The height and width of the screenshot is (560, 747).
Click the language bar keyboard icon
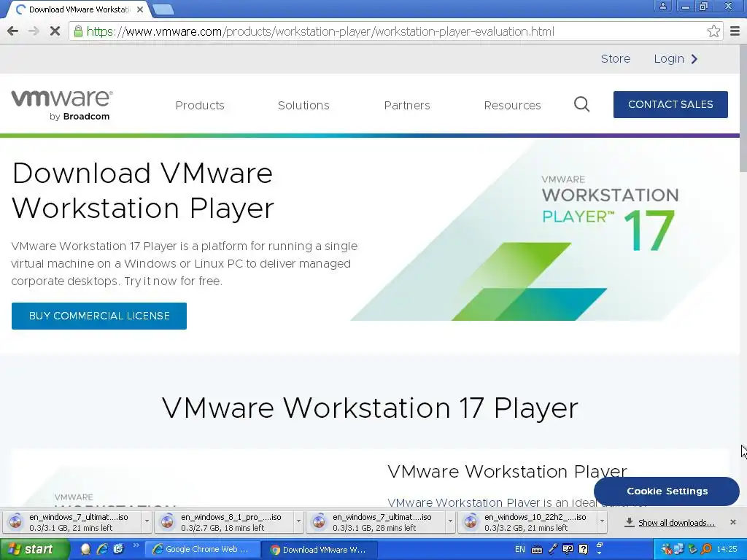pos(536,550)
